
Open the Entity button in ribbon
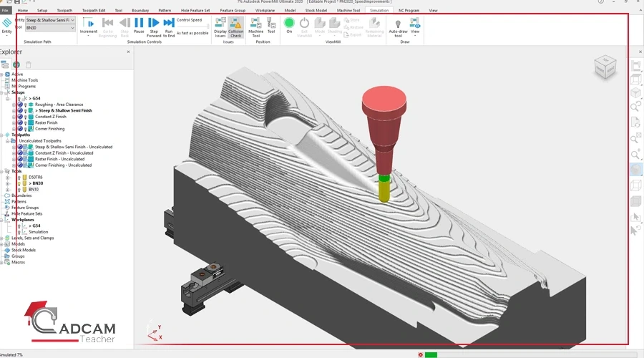point(7,26)
